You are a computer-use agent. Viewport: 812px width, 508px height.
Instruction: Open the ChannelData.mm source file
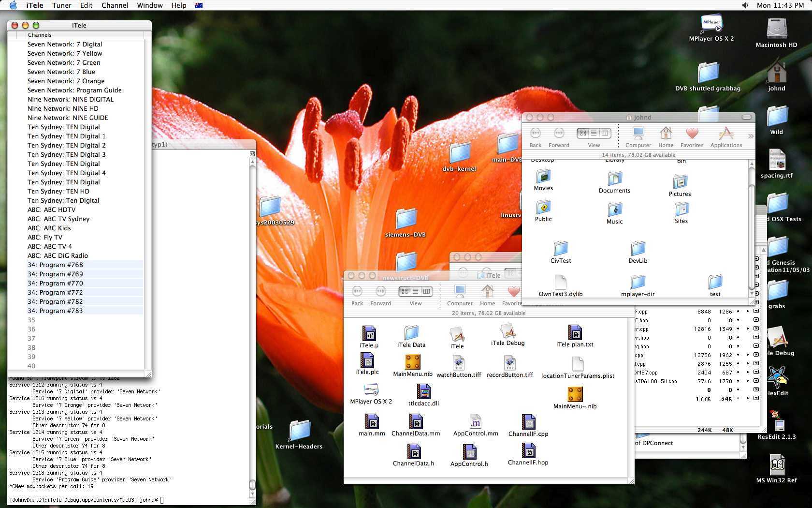(x=416, y=422)
